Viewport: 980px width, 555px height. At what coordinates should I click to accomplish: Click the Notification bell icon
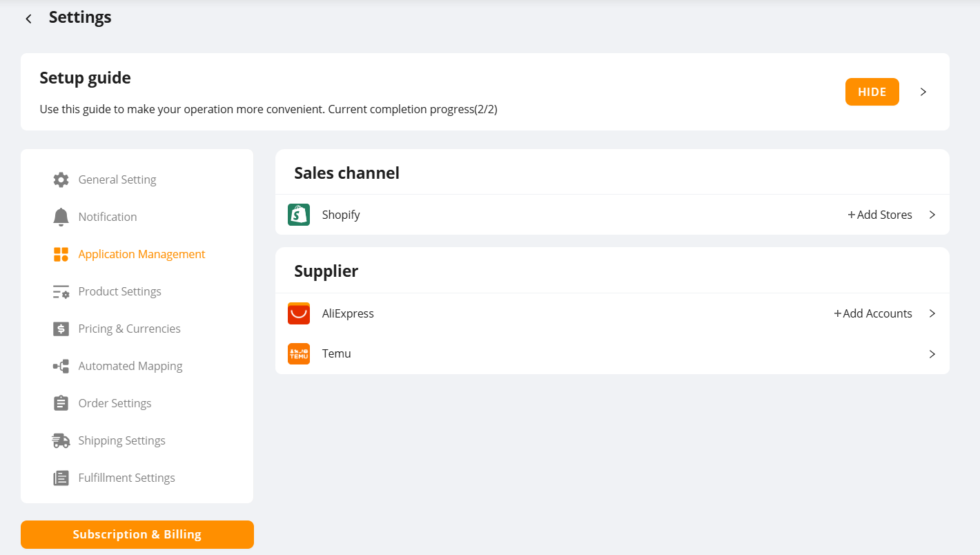(x=61, y=217)
